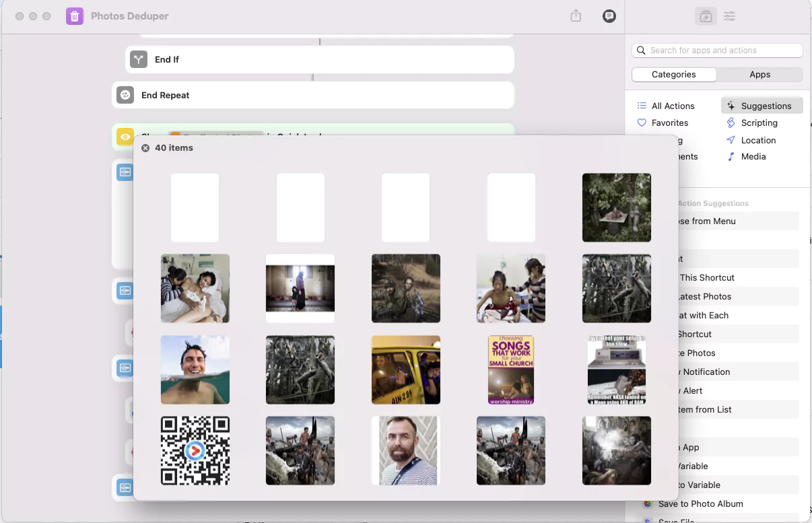Click the Save to Photo Album action
The height and width of the screenshot is (523, 812).
pyautogui.click(x=700, y=503)
